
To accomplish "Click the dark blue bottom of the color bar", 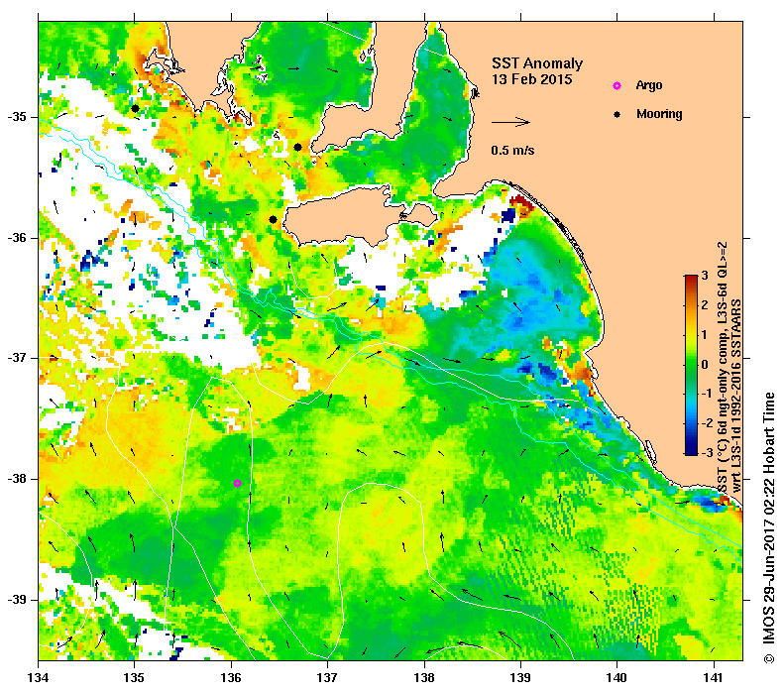I will 691,451.
